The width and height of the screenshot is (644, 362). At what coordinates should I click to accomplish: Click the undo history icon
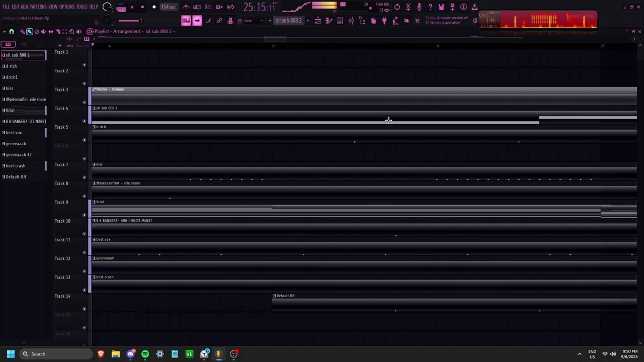click(397, 7)
